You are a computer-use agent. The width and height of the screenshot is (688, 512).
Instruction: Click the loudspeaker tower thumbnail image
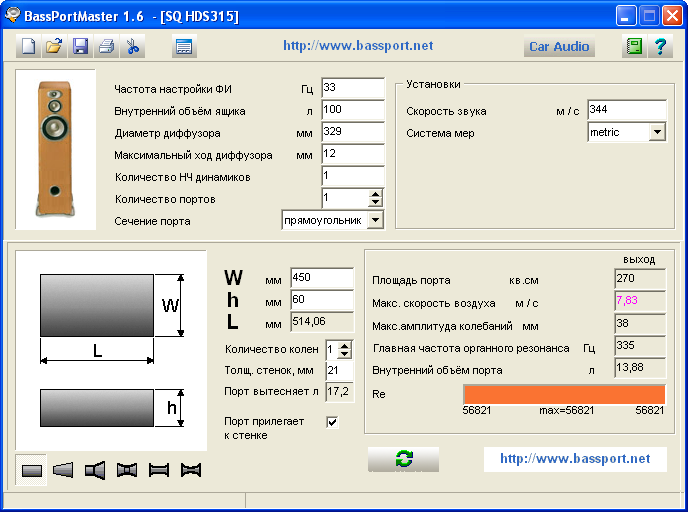tap(56, 149)
